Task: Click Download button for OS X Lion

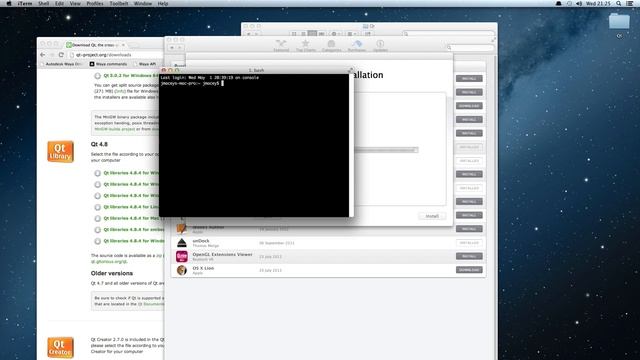Action: [x=469, y=270]
